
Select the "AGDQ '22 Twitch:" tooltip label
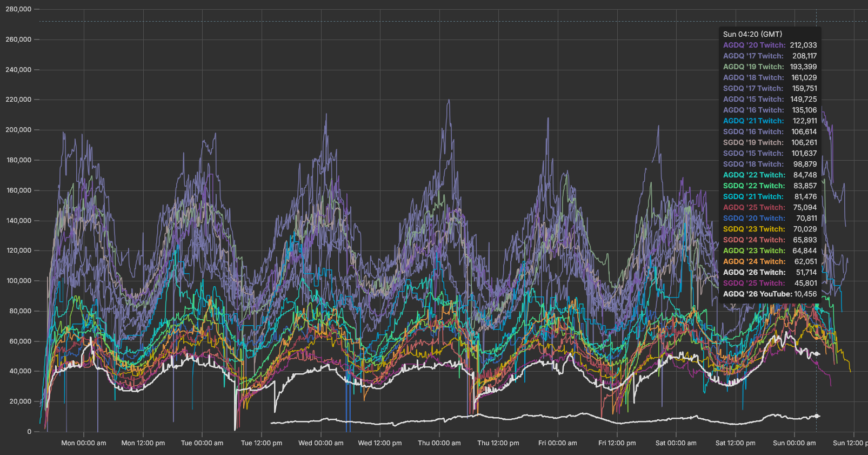tap(755, 175)
